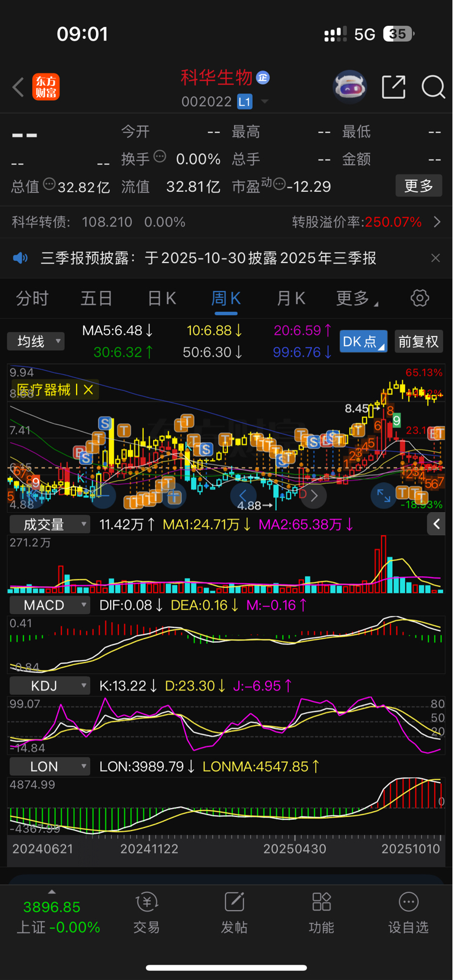Tap the blue verified badge beside 科华生物
The image size is (453, 980).
[x=263, y=77]
